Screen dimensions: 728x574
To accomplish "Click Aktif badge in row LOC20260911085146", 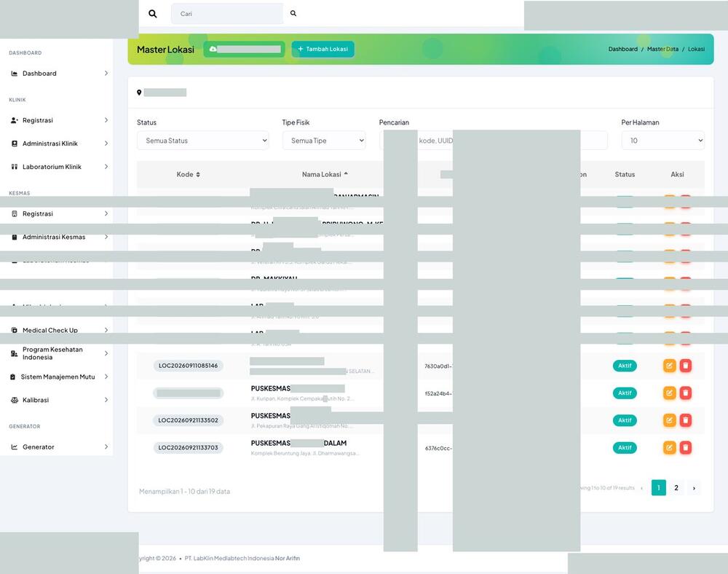I will 625,366.
